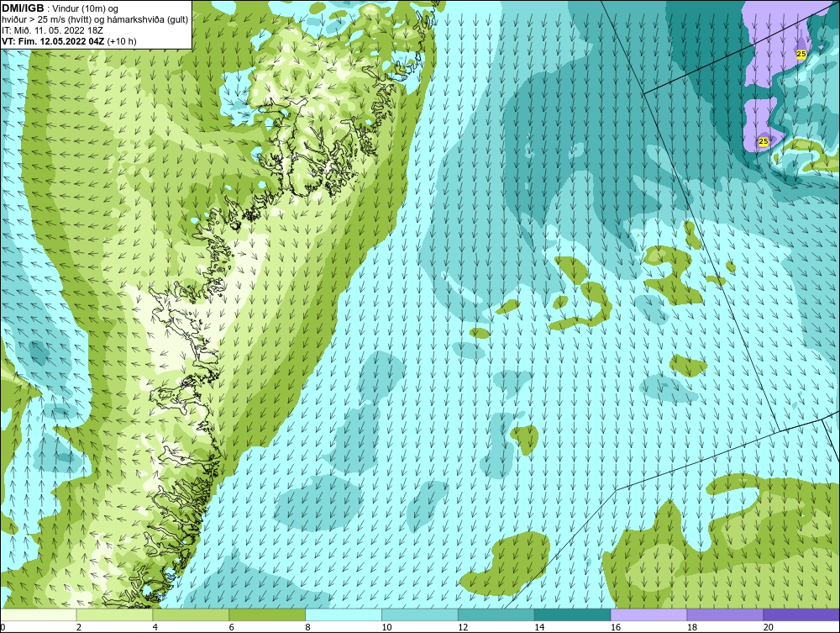
Task: Click the 10–12 m/s light teal legend swatch
Action: (420, 615)
